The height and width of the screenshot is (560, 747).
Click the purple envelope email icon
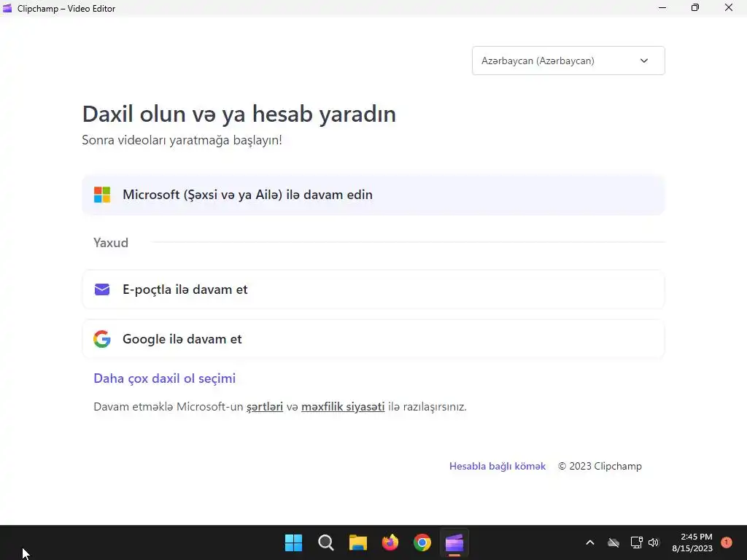[x=102, y=289]
